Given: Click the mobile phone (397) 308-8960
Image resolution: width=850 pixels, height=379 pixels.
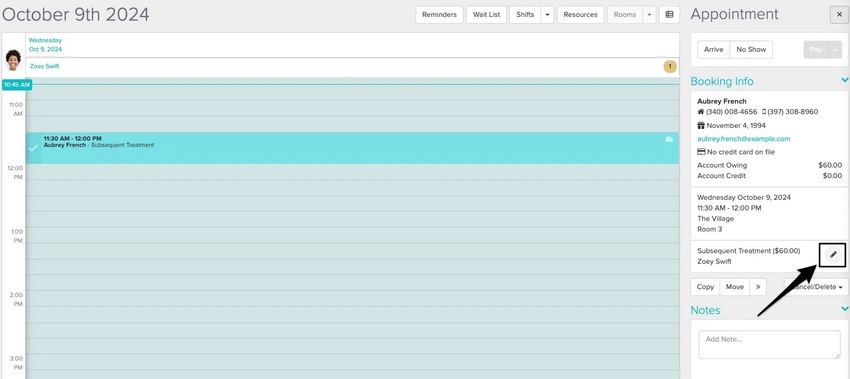Looking at the screenshot, I should pos(792,112).
